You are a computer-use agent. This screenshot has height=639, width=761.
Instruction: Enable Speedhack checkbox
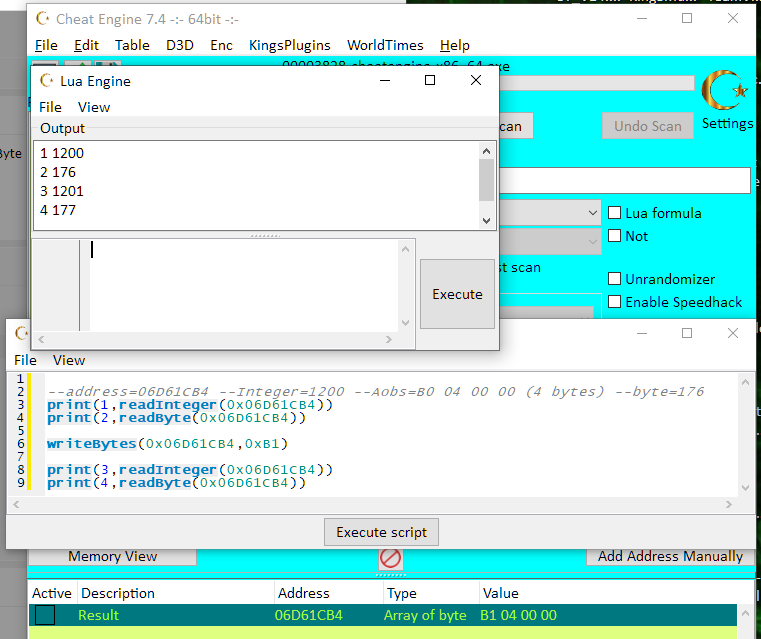(x=616, y=302)
